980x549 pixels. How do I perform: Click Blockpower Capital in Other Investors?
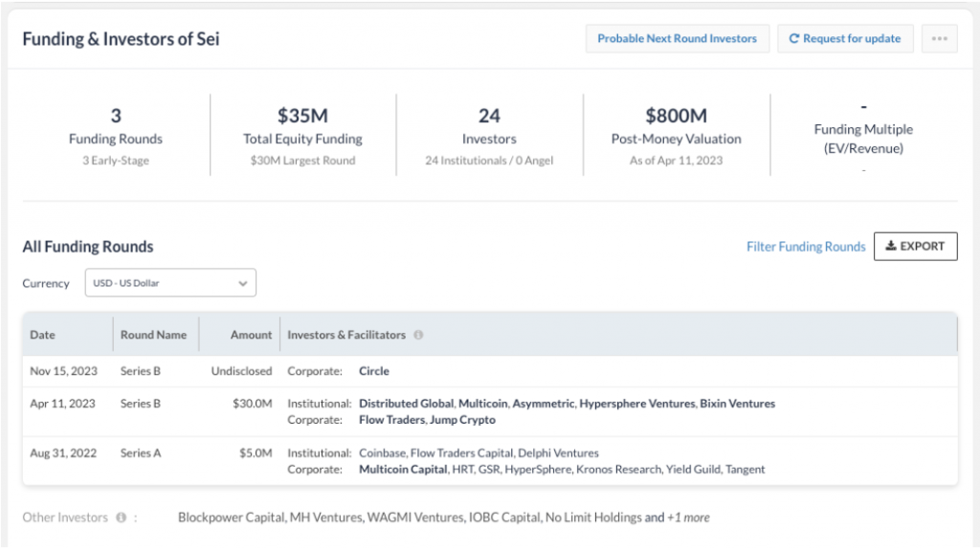click(231, 517)
